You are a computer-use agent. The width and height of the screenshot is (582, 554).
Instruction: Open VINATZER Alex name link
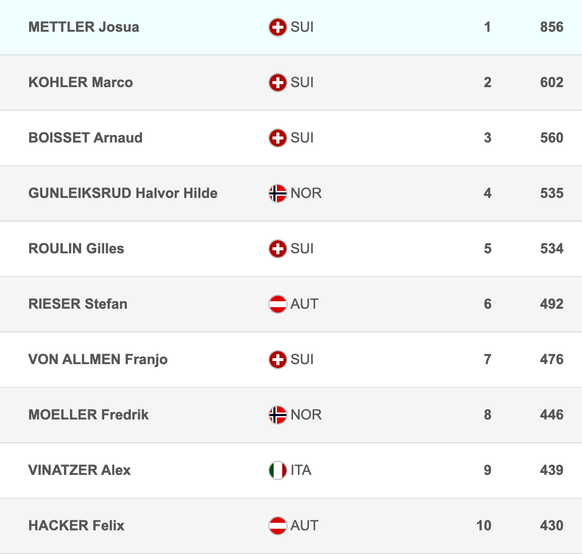[79, 470]
